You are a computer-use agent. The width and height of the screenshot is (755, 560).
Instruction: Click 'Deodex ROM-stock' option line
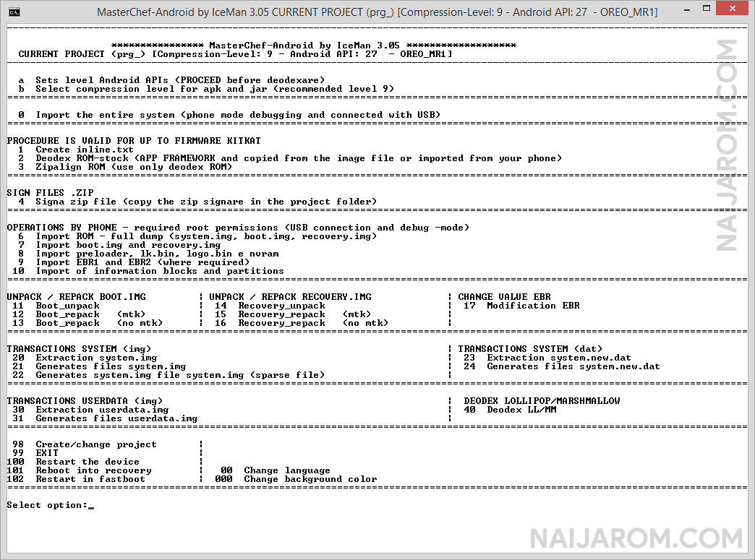click(290, 158)
